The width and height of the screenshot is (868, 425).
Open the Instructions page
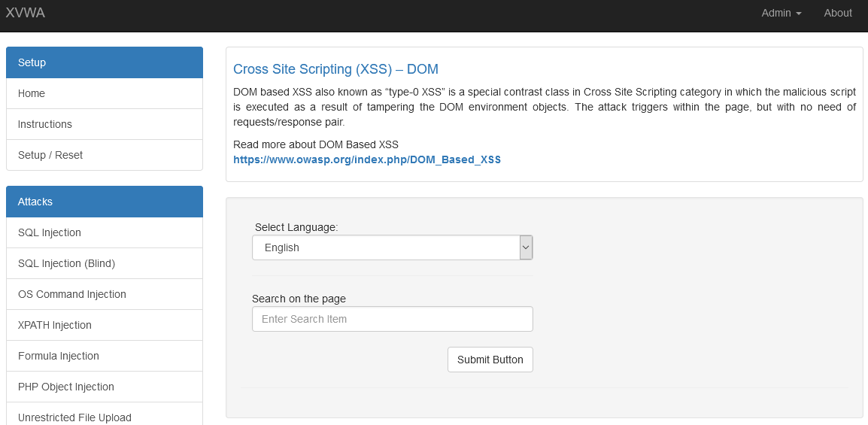(45, 124)
